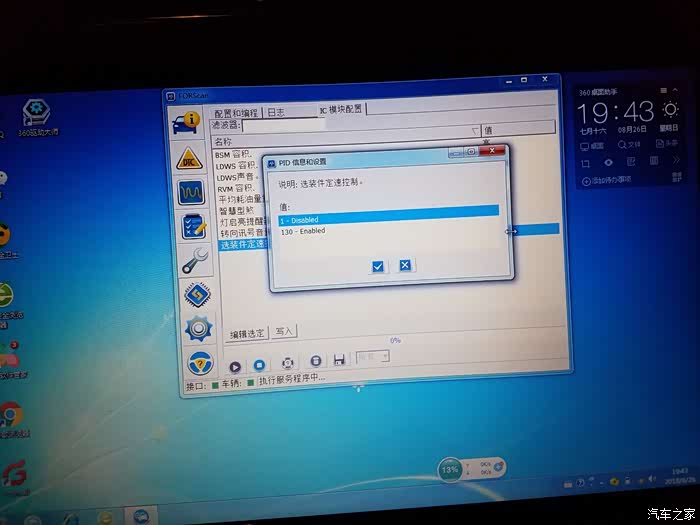Click the 接口 green status indicator
This screenshot has height=525, width=700.
pos(216,385)
